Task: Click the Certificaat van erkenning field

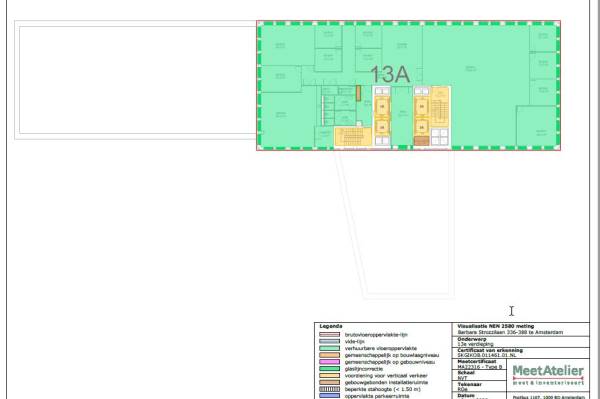Action: 521,353
